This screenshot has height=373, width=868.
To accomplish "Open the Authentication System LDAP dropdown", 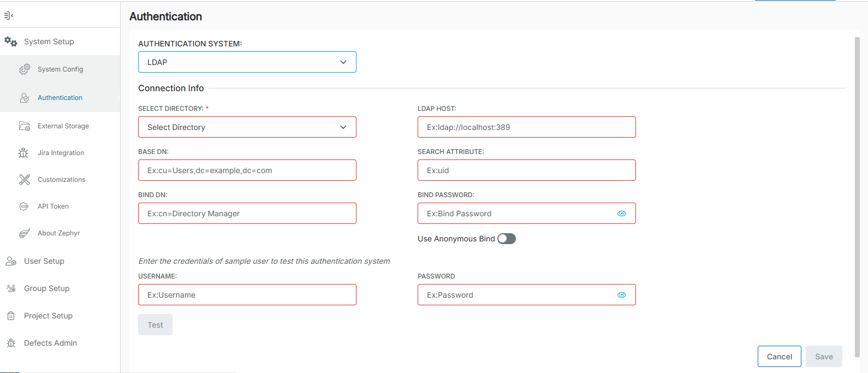I will pos(247,62).
